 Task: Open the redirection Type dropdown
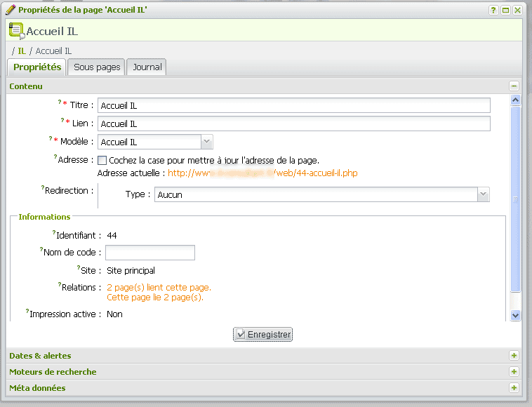(x=483, y=194)
